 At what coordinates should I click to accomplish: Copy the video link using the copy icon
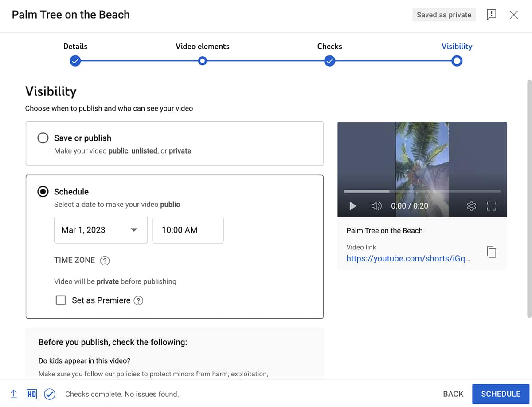(491, 252)
